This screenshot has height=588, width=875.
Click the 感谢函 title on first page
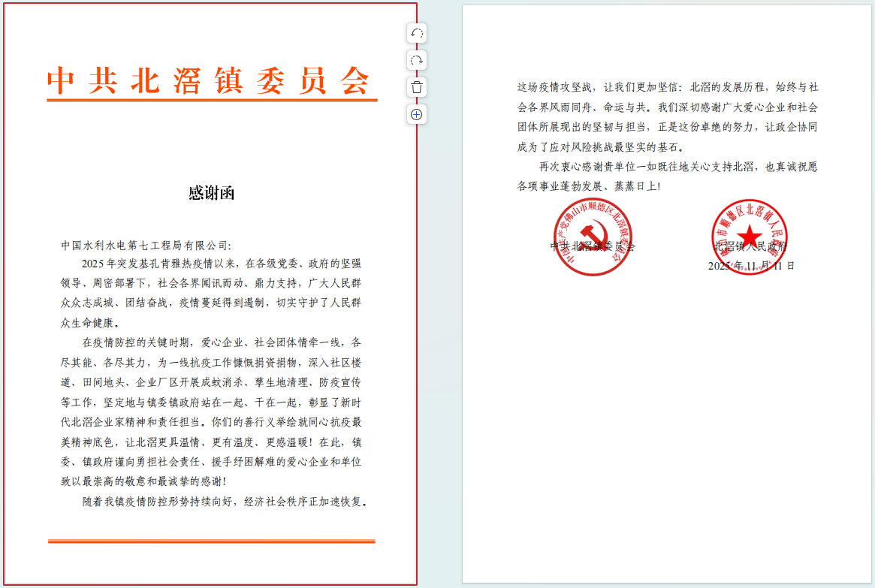pos(211,193)
